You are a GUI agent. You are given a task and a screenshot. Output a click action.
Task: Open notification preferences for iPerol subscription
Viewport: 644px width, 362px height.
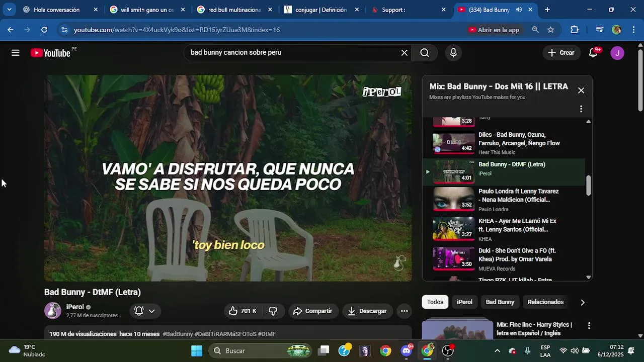[144, 311]
